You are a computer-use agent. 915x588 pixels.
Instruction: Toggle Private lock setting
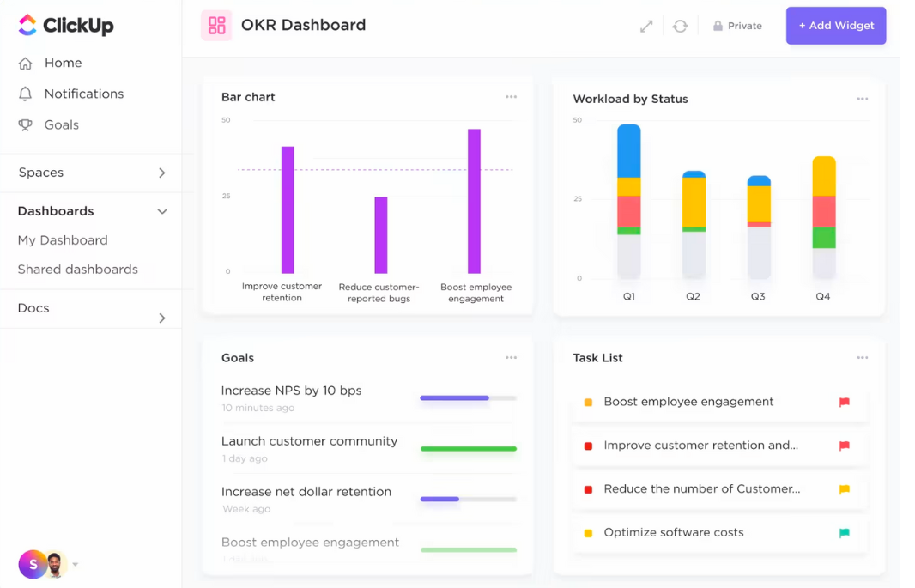click(736, 27)
